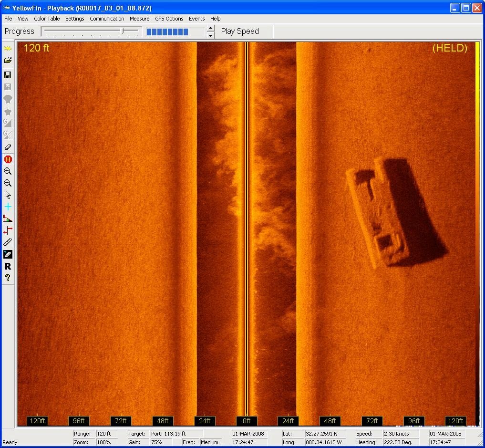
Task: Select the ruler measure tool
Action: click(x=8, y=242)
